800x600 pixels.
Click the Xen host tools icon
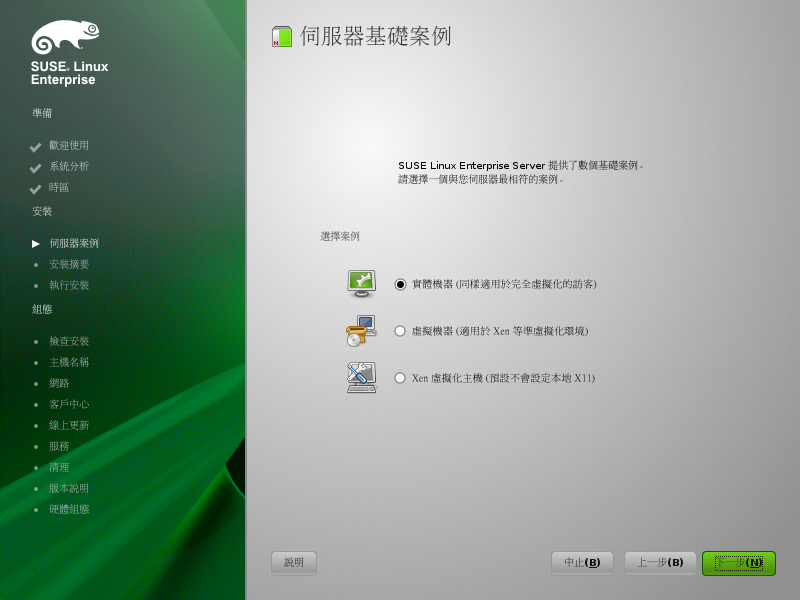click(x=361, y=378)
